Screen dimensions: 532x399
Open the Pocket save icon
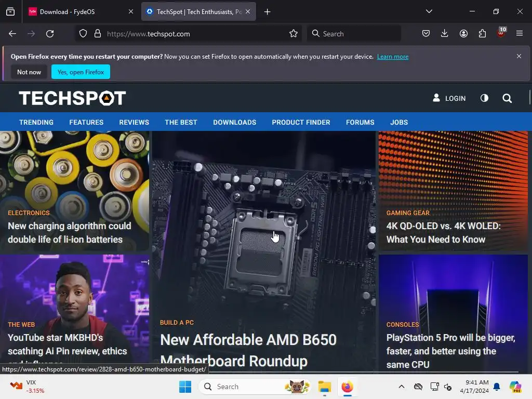426,33
